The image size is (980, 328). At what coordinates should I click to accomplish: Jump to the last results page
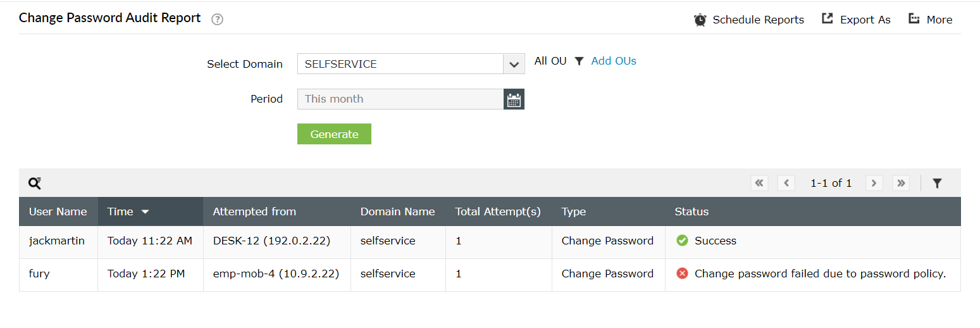point(901,183)
